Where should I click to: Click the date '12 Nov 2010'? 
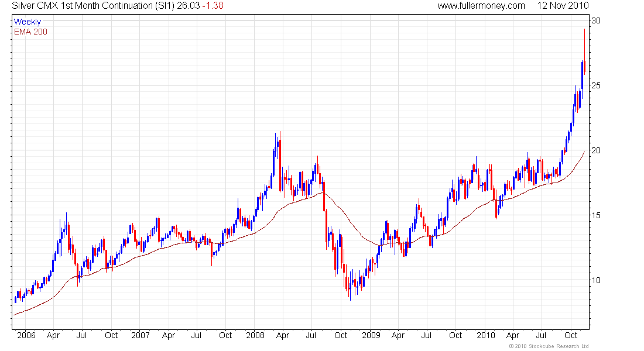point(563,6)
